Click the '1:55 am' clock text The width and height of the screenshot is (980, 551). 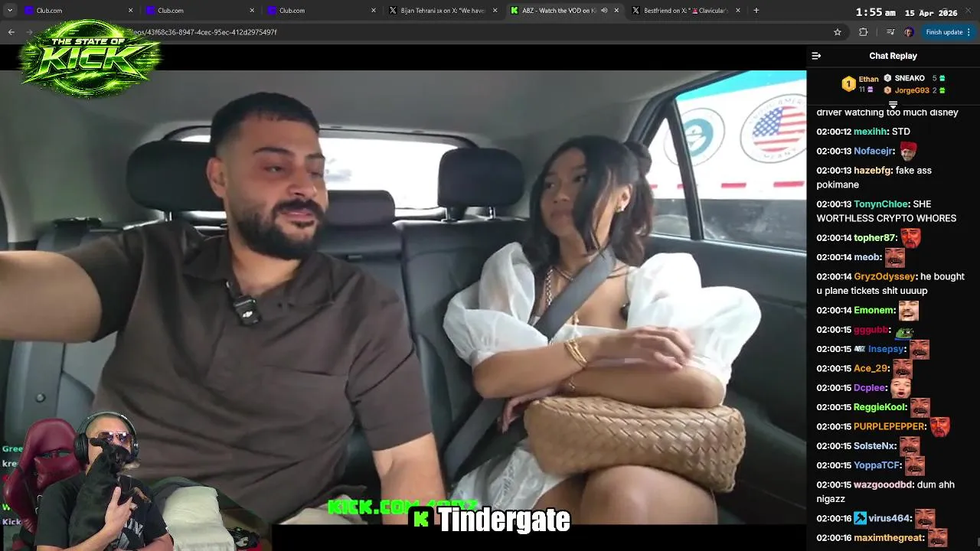[875, 12]
